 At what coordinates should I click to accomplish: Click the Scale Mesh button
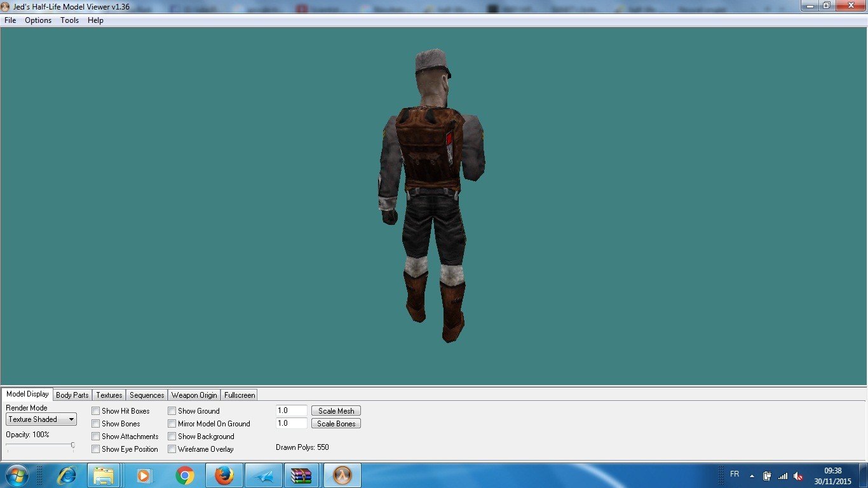(336, 411)
